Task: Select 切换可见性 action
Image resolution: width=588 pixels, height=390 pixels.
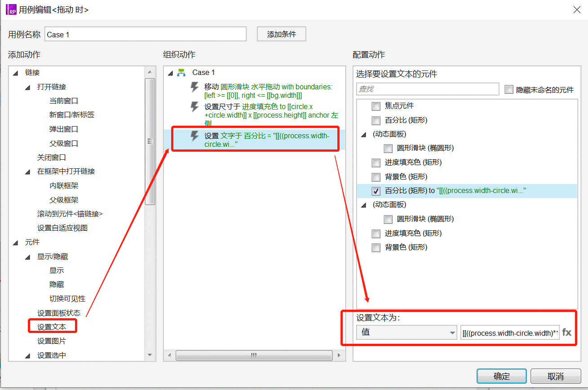Action: click(x=67, y=299)
